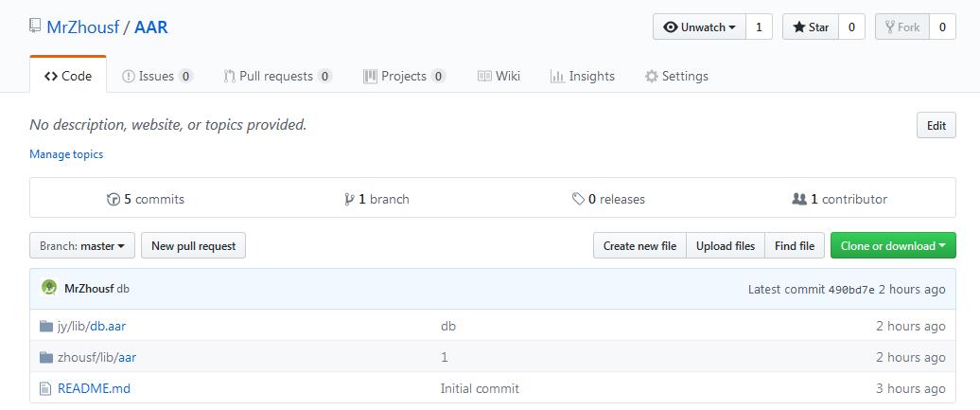
Task: Click the Settings gear icon
Action: click(651, 77)
